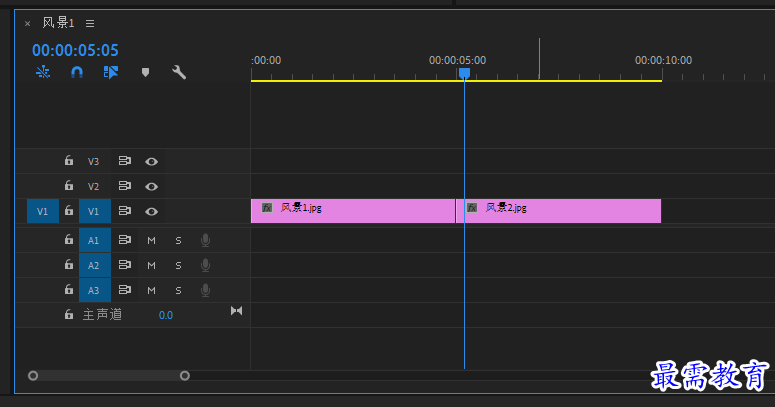Toggle sync lock on V1
Image resolution: width=775 pixels, height=407 pixels.
click(x=125, y=211)
